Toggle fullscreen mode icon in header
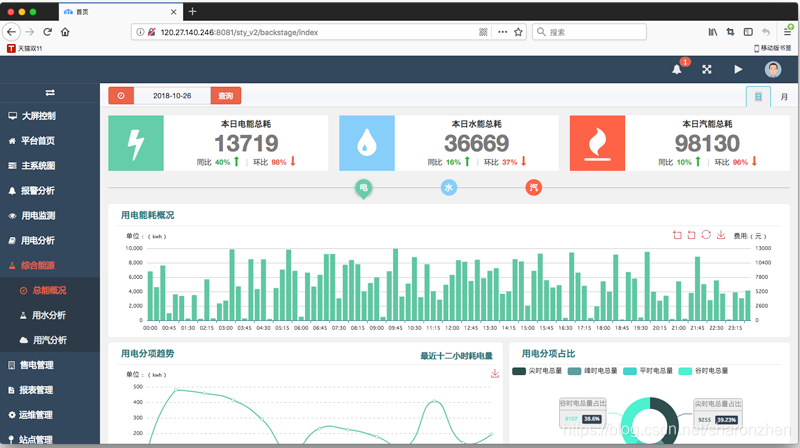The height and width of the screenshot is (448, 800). pos(707,69)
